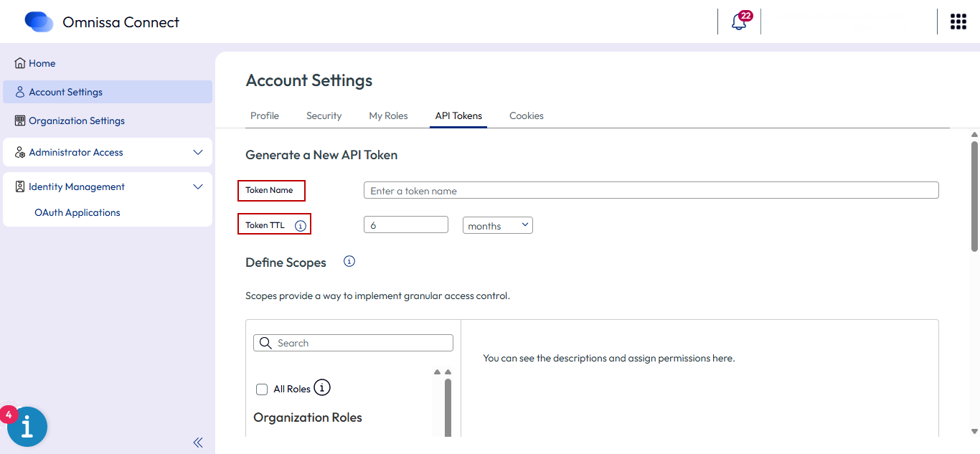Switch to the Security tab
This screenshot has width=980, height=454.
tap(324, 116)
